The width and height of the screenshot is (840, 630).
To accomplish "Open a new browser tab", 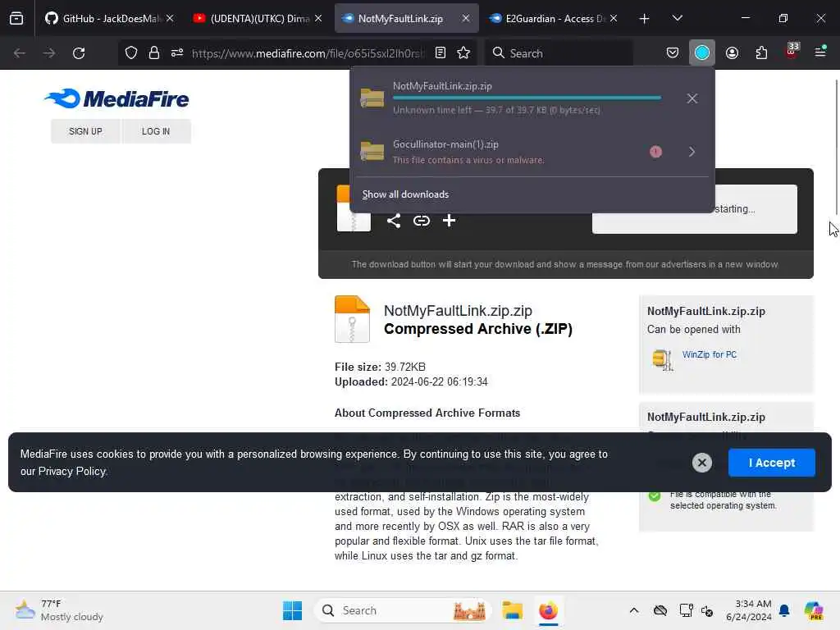I will point(644,19).
